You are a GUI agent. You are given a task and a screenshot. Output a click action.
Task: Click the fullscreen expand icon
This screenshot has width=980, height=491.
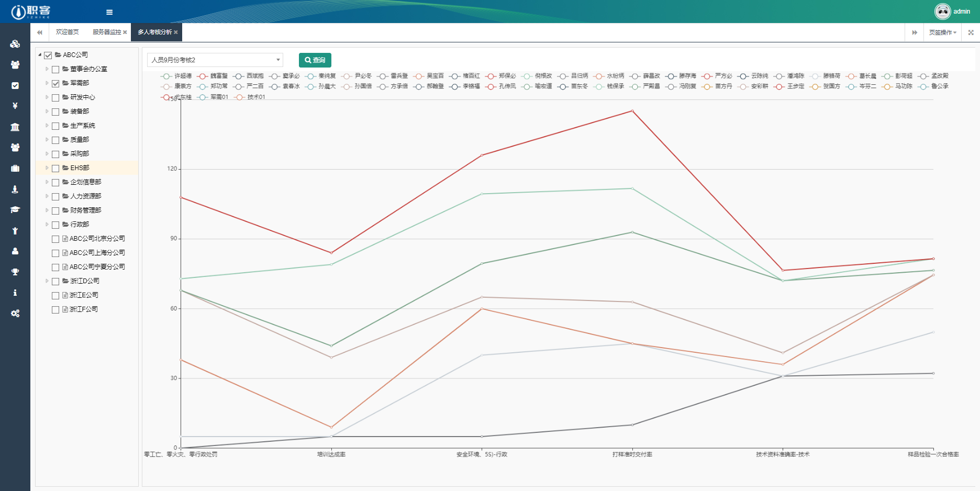pos(971,32)
